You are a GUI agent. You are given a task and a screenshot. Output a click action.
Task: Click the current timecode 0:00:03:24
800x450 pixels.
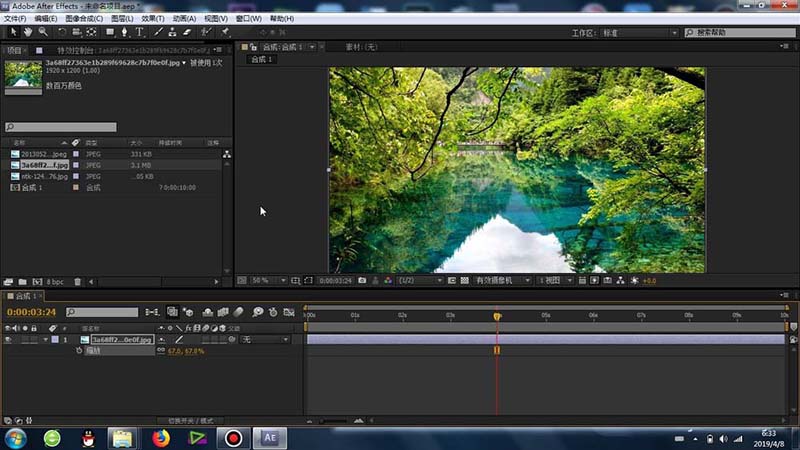[x=31, y=312]
